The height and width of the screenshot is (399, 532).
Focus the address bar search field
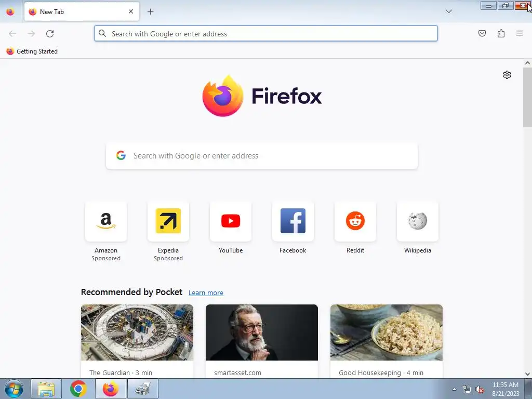click(266, 34)
